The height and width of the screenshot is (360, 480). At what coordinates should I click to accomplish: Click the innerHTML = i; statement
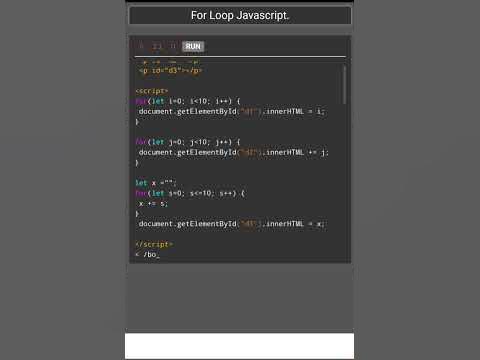[x=232, y=111]
